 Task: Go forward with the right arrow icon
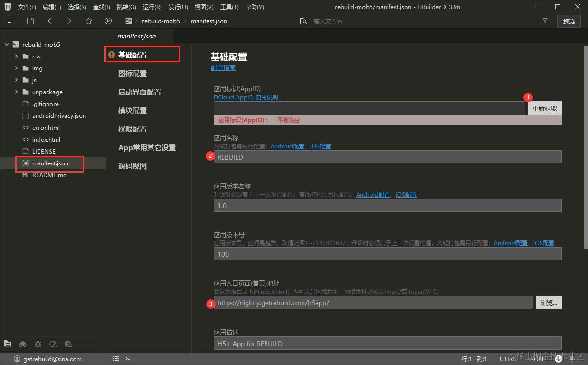click(x=69, y=21)
